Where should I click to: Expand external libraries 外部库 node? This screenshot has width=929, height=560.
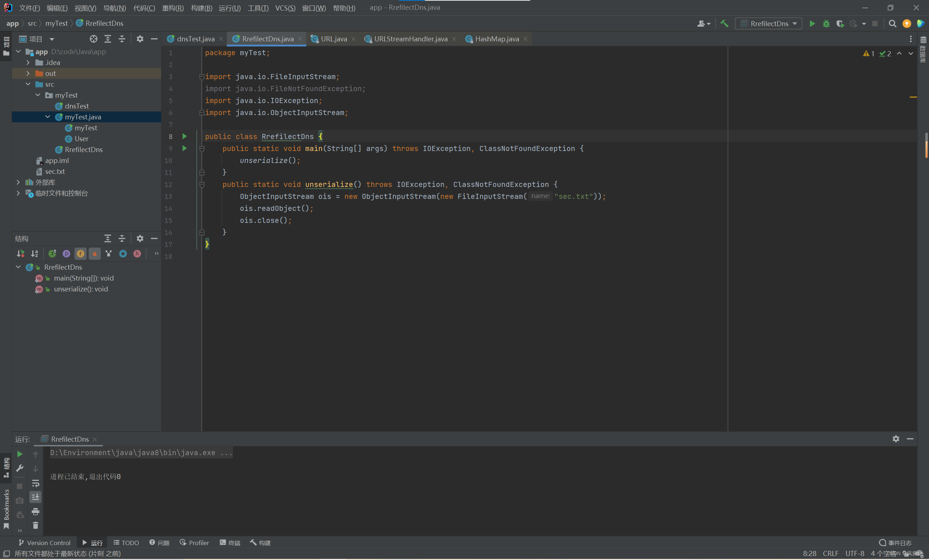coord(18,182)
